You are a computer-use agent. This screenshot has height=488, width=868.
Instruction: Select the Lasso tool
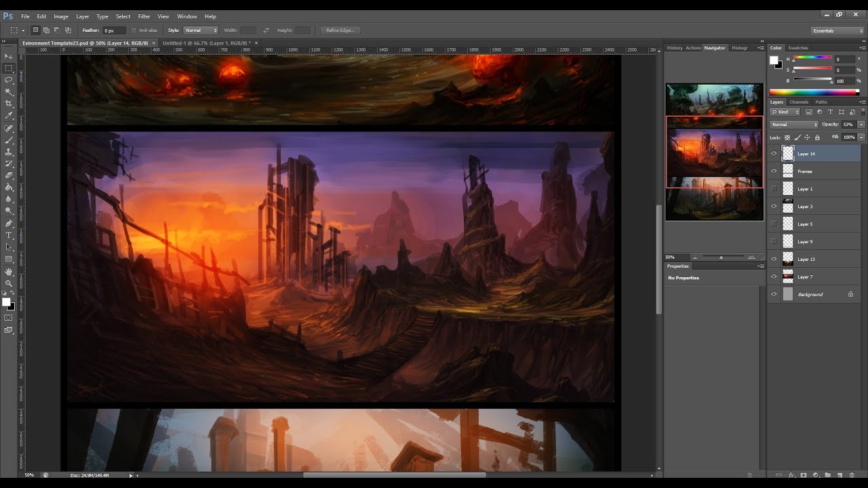click(9, 80)
